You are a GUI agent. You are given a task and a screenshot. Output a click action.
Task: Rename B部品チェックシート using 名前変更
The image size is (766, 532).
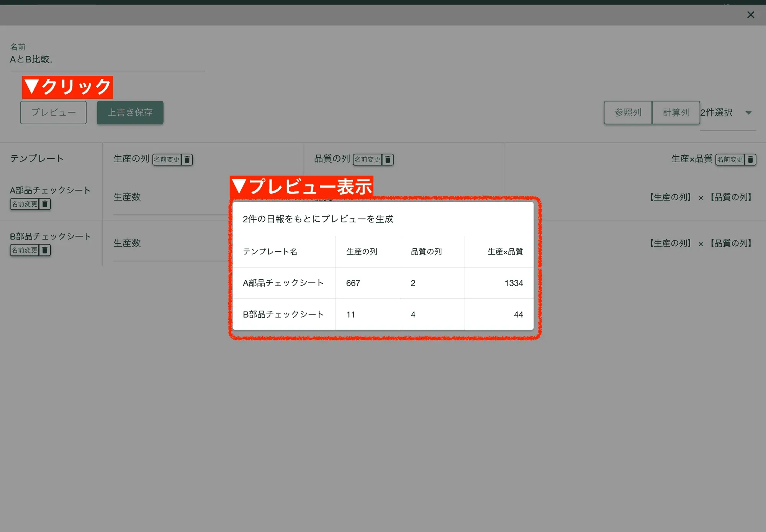[x=25, y=250]
